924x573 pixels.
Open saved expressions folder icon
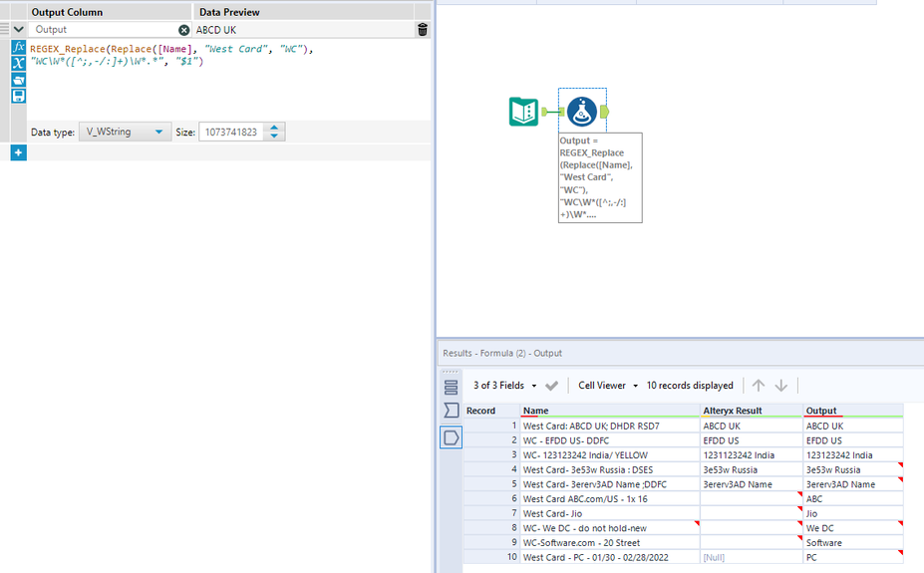tap(18, 80)
